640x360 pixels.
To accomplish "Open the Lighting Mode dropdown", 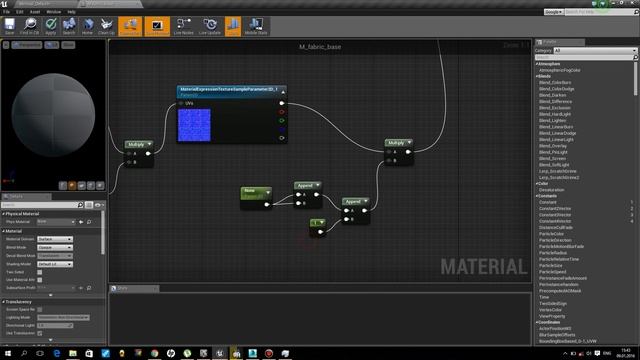I will [63, 318].
